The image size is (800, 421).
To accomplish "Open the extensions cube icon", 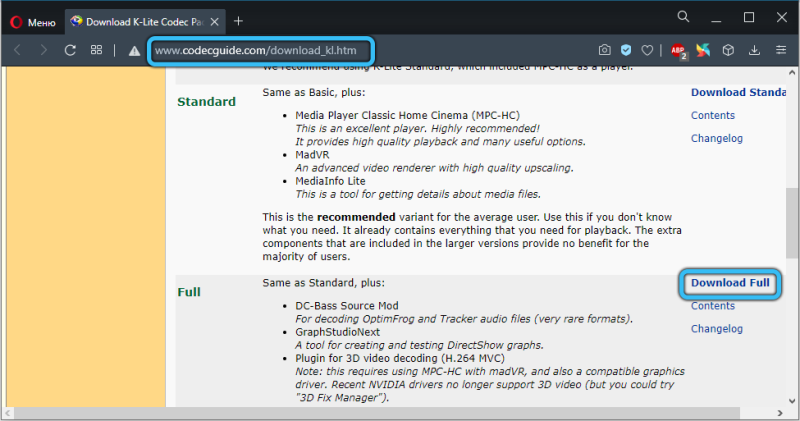I will point(728,50).
